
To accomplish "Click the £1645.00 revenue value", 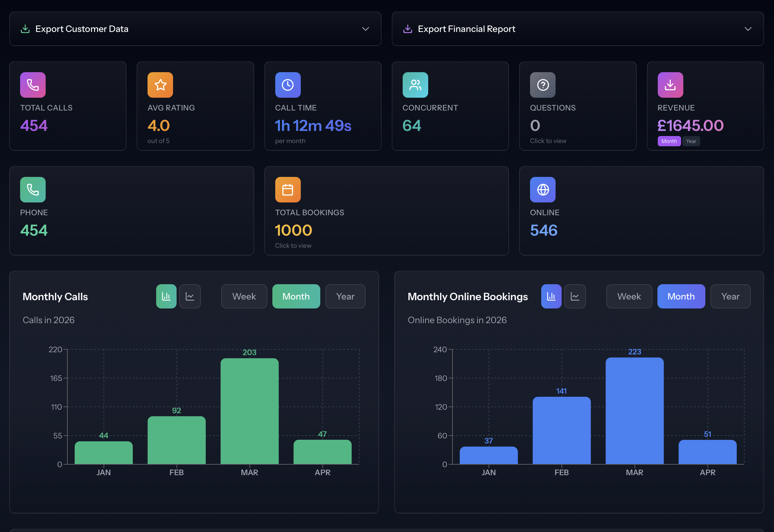I will 690,126.
